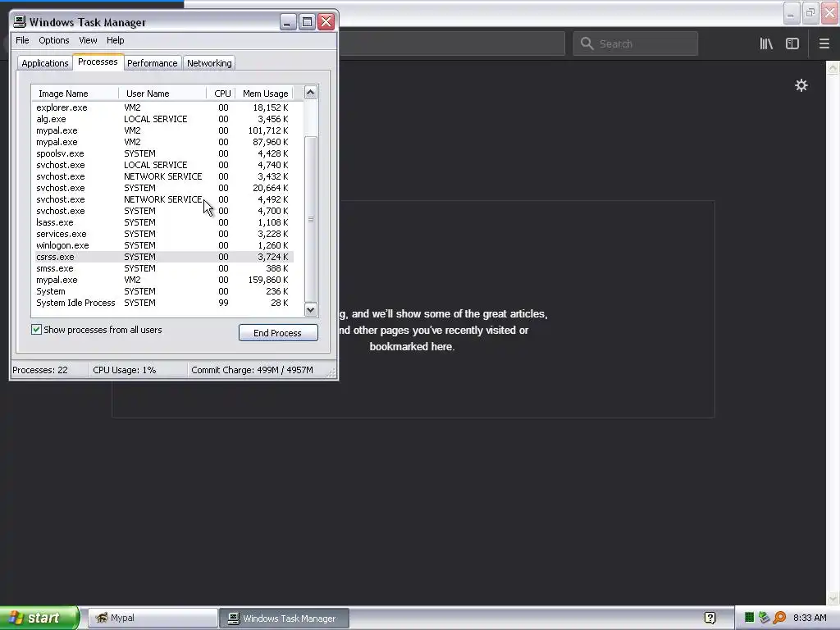Sort by Image Name column header
Viewport: 840px width, 630px height.
coord(75,94)
